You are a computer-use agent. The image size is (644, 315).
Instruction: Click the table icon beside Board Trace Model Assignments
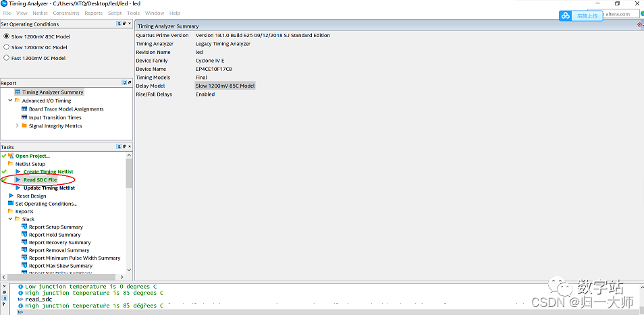click(24, 109)
